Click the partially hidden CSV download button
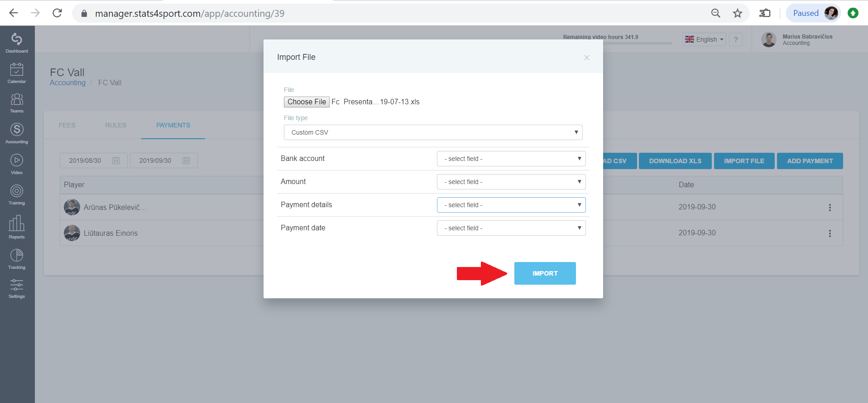This screenshot has width=868, height=403. tap(620, 161)
